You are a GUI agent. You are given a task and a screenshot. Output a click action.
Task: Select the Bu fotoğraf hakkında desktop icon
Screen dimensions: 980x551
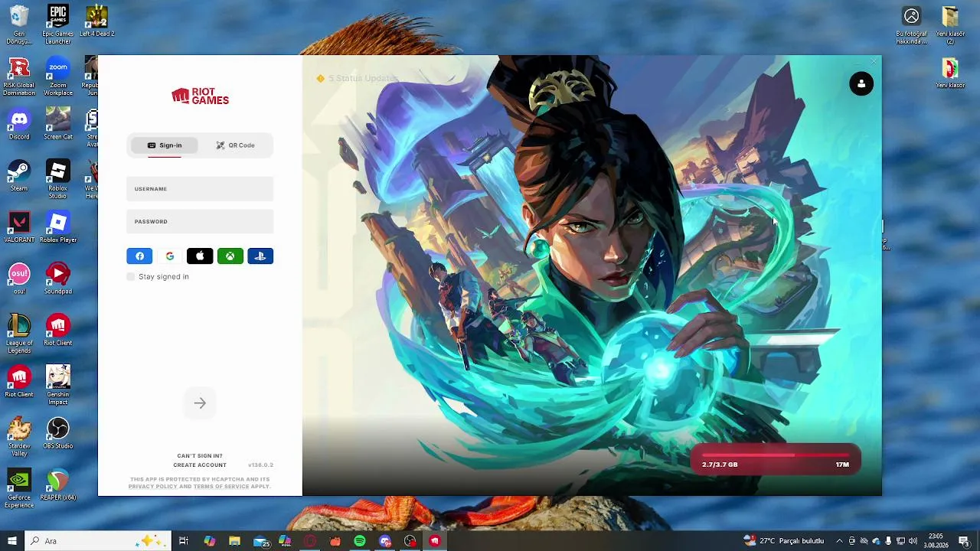tap(911, 24)
